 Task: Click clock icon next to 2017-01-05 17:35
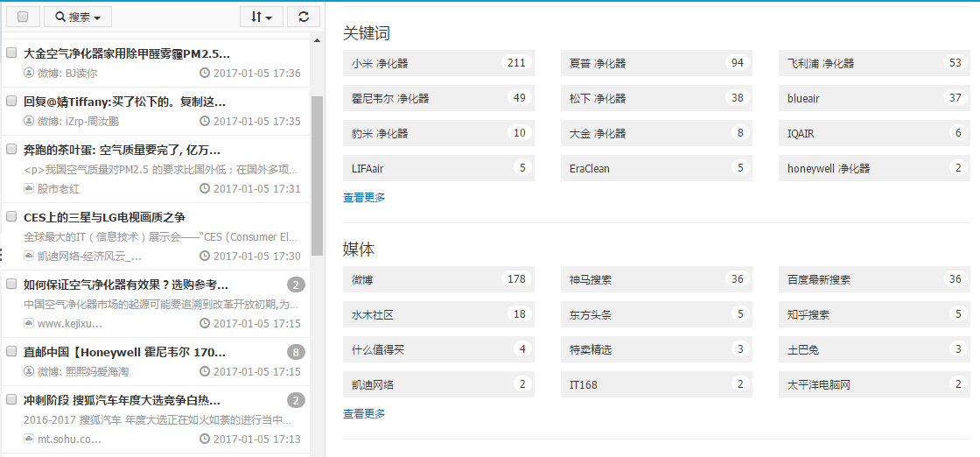click(205, 121)
